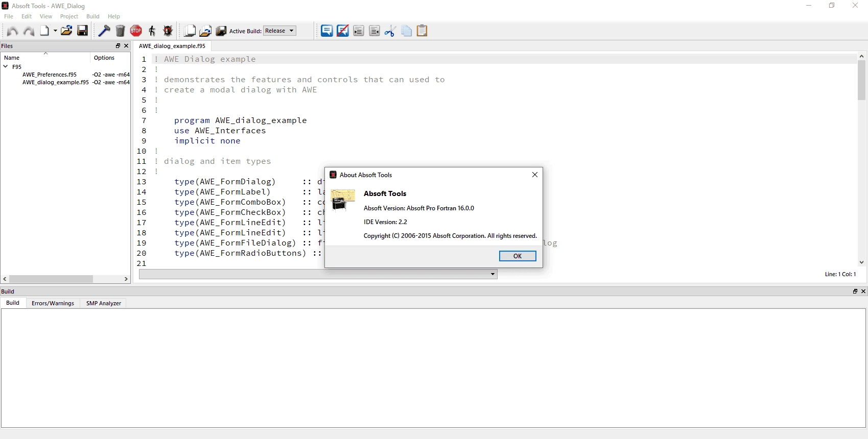Copy selection with copy icon
868x439 pixels.
coord(406,31)
